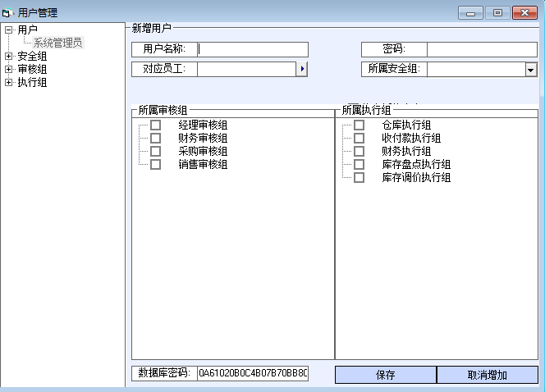Click the 用户管理 title bar app icon
Screen dimensions: 545x392
point(7,13)
